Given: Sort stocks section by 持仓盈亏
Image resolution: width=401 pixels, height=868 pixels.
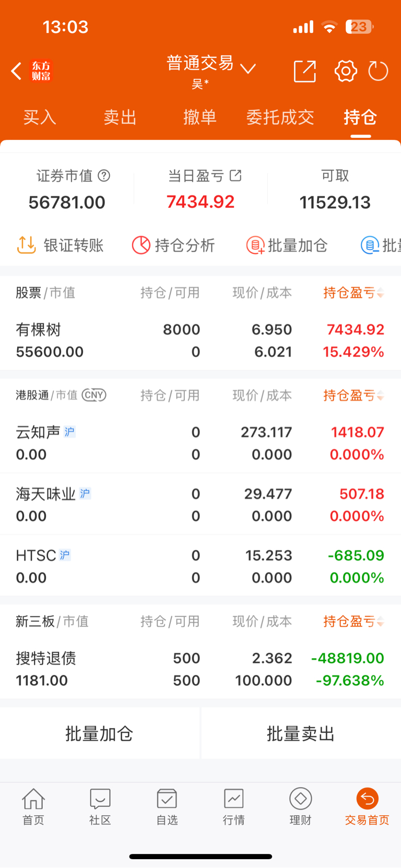Looking at the screenshot, I should tap(353, 293).
